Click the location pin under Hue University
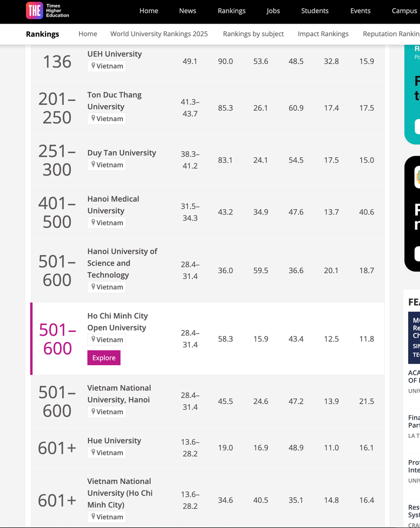Viewport: 420px width, 528px height. pyautogui.click(x=93, y=452)
